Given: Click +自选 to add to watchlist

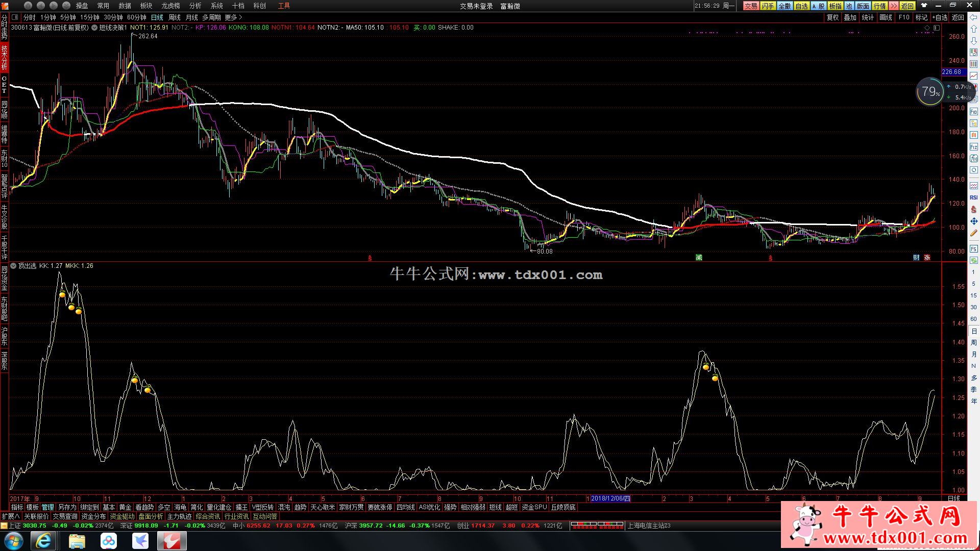Looking at the screenshot, I should click(x=940, y=17).
